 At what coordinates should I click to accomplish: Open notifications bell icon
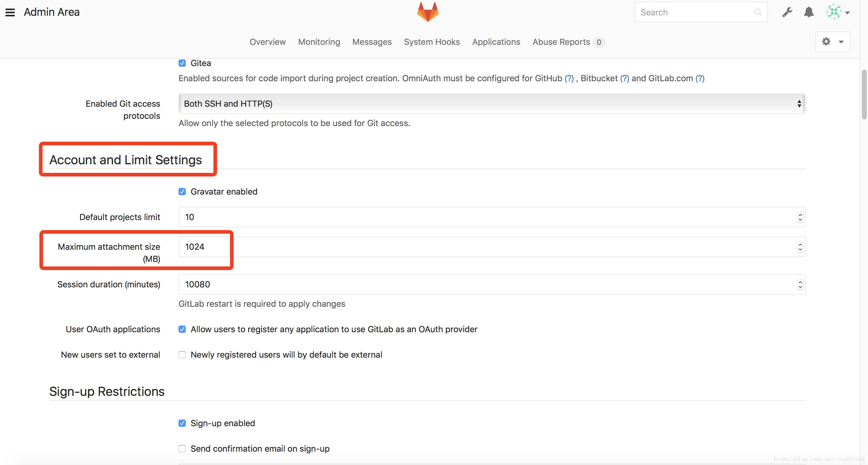[809, 12]
